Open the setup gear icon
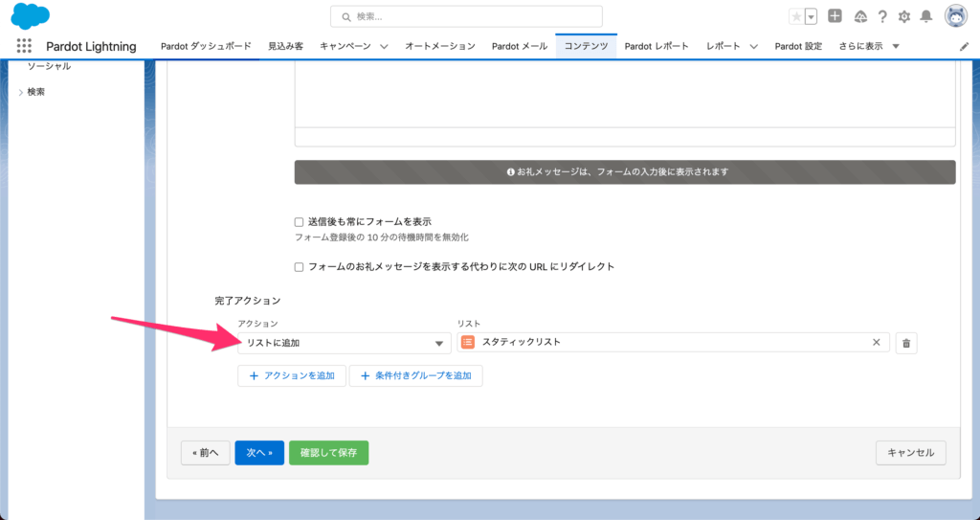 pos(903,17)
